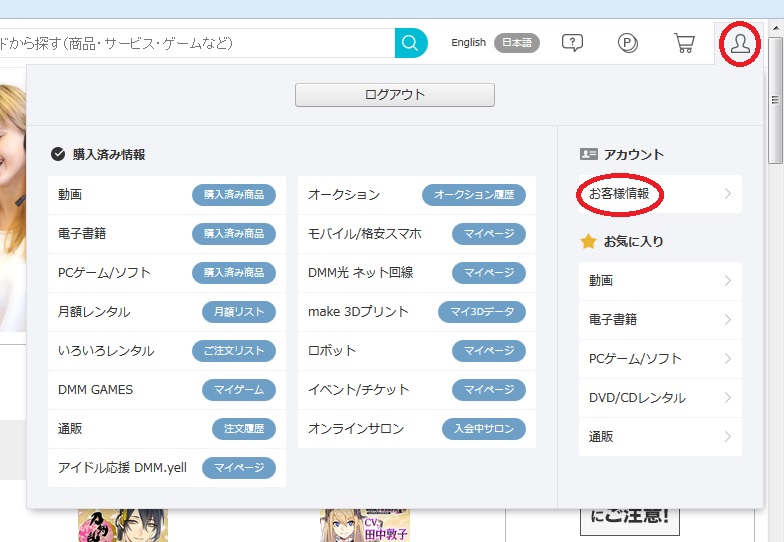Open マイページ for DMM光 ネット回線
Viewport: 784px width, 542px height.
488,272
